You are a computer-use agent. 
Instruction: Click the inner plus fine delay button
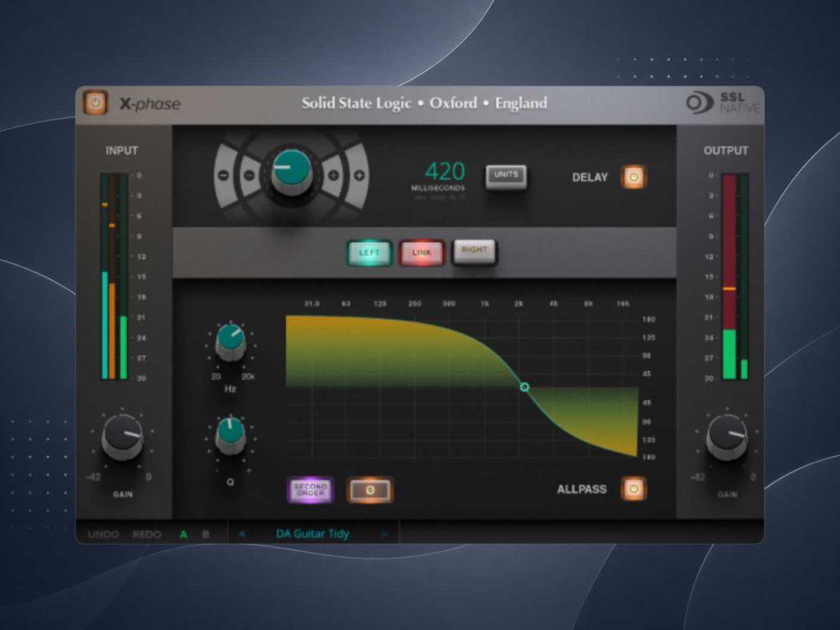pos(333,176)
